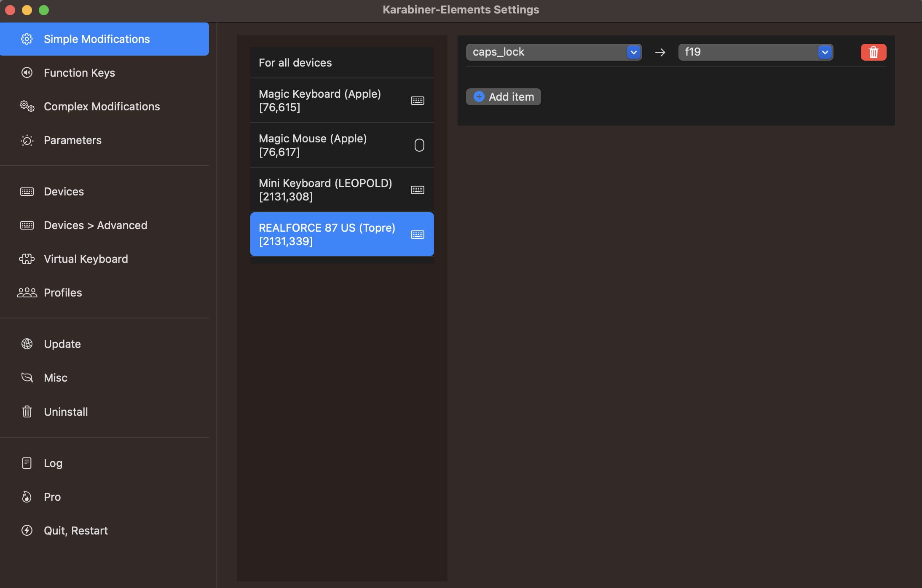Click the people icon for Profiles
The width and height of the screenshot is (922, 588).
[x=27, y=293]
